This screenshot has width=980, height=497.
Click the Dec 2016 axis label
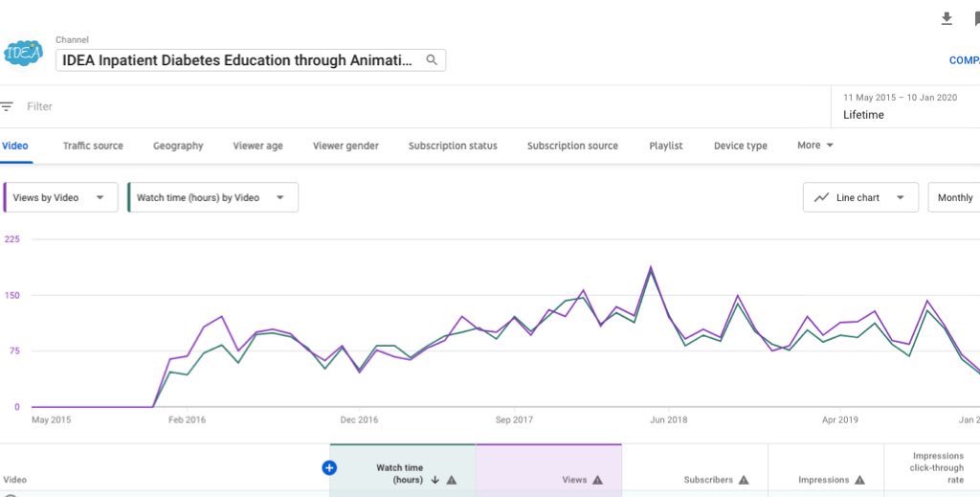click(x=359, y=419)
